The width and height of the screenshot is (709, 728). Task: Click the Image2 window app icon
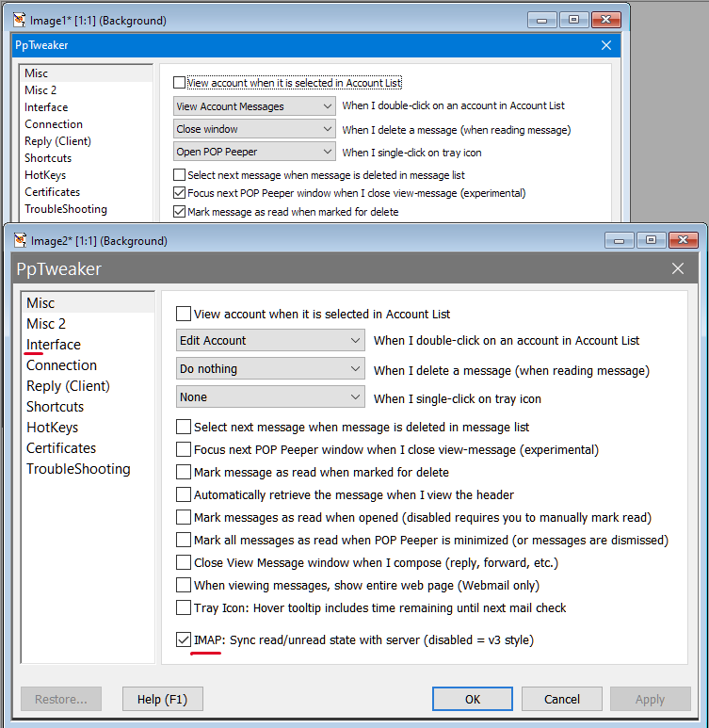coord(21,240)
